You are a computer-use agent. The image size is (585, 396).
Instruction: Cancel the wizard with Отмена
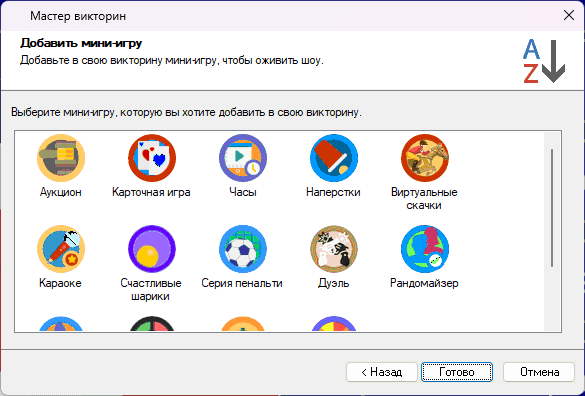coord(539,372)
